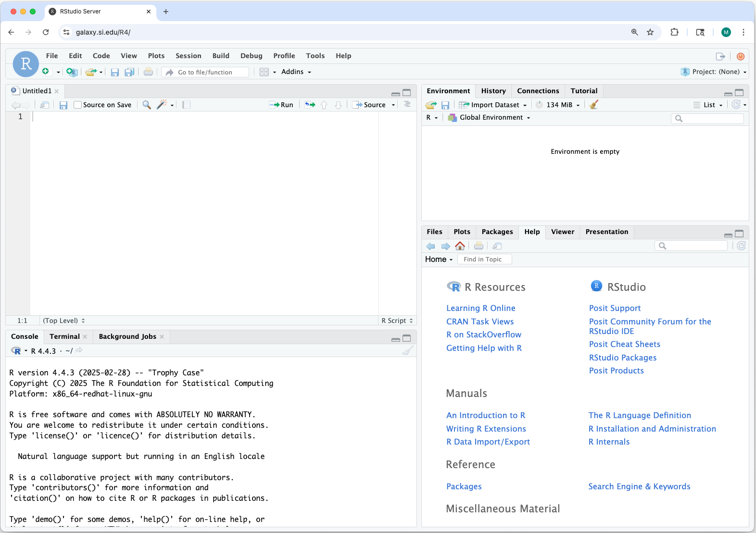The height and width of the screenshot is (533, 756).
Task: Open the Addins dropdown
Action: point(296,72)
